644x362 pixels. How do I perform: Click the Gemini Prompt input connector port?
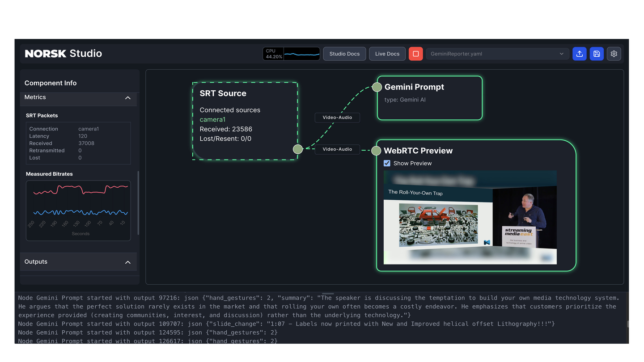[x=377, y=87]
